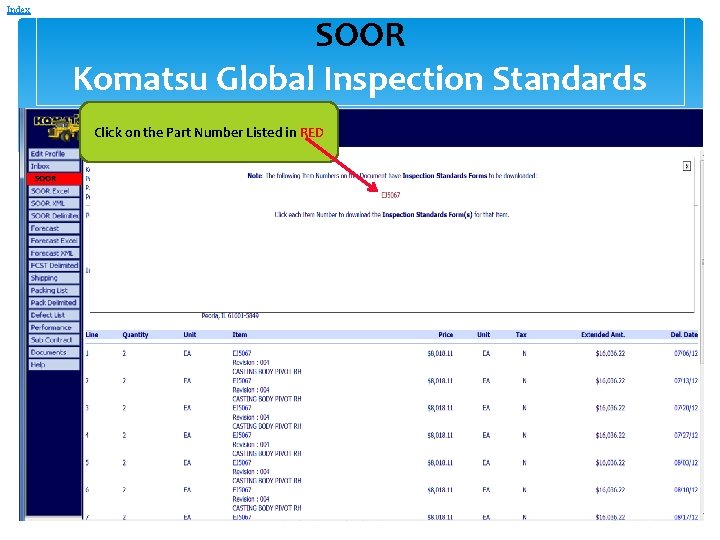Go to the Inbox page
Image resolution: width=720 pixels, height=540 pixels.
(54, 166)
